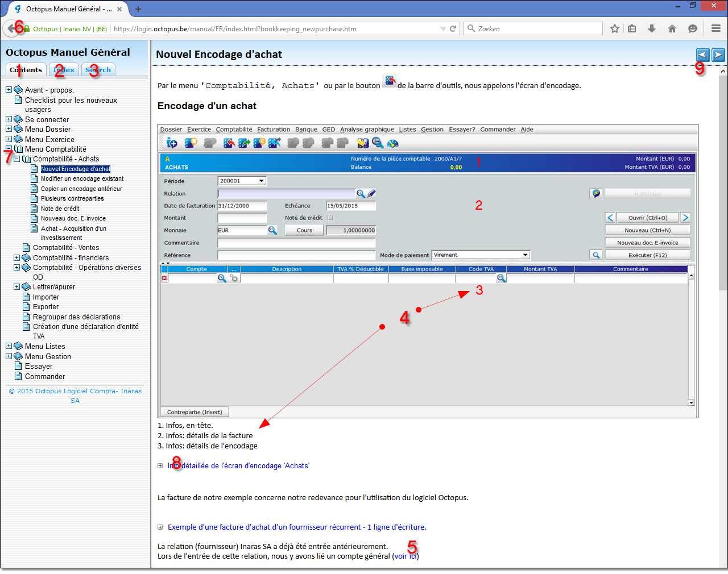Open the 2015 Octopus Logiciel Compta copyright link
Viewport: 728px width, 574px height.
click(75, 396)
